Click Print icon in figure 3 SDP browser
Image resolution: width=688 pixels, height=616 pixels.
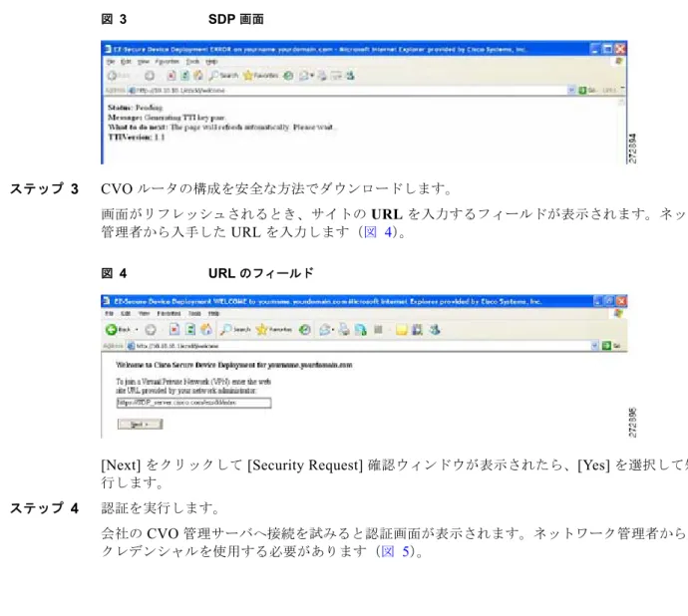[x=322, y=76]
